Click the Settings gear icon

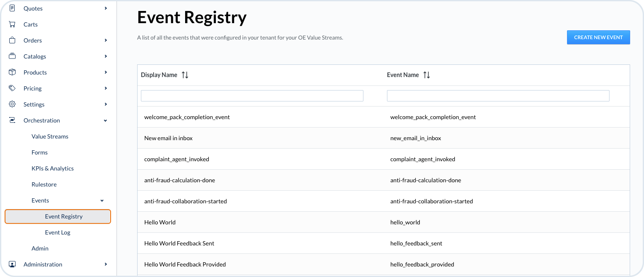tap(12, 104)
